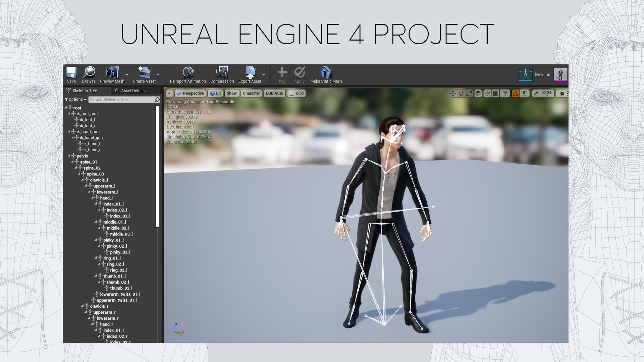This screenshot has width=644, height=362.
Task: Toggle rotation snapping orange icon
Action: click(516, 94)
